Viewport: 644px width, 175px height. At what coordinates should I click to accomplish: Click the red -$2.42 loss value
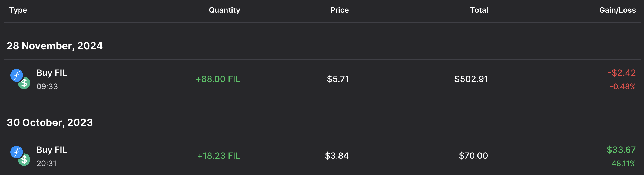coord(622,73)
